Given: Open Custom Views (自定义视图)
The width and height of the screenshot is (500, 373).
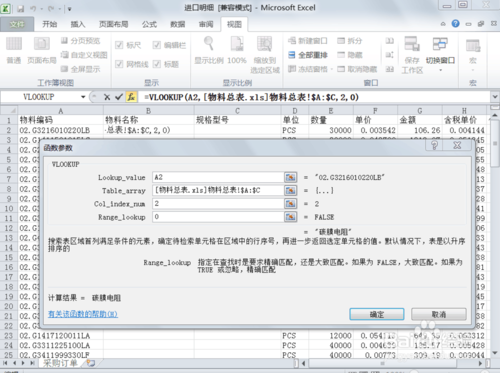Looking at the screenshot, I should [84, 55].
